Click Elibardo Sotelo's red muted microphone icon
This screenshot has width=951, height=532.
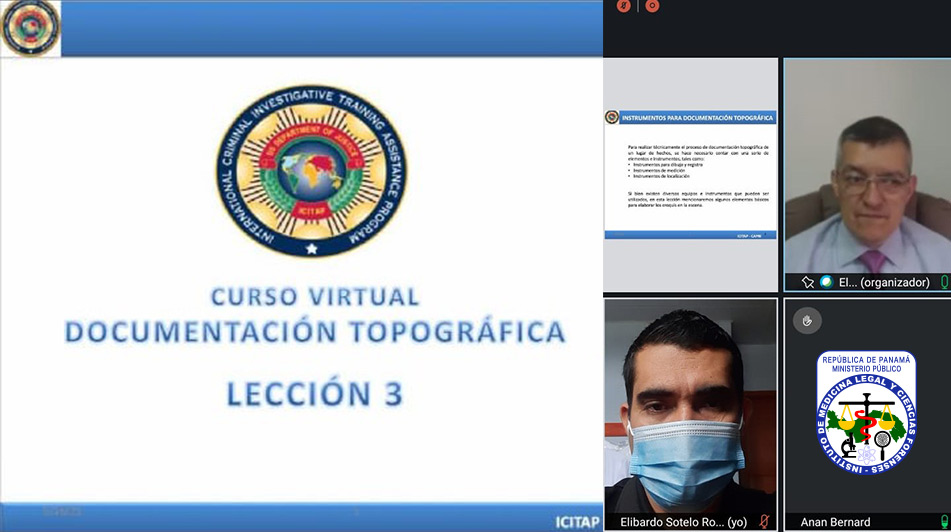point(764,522)
